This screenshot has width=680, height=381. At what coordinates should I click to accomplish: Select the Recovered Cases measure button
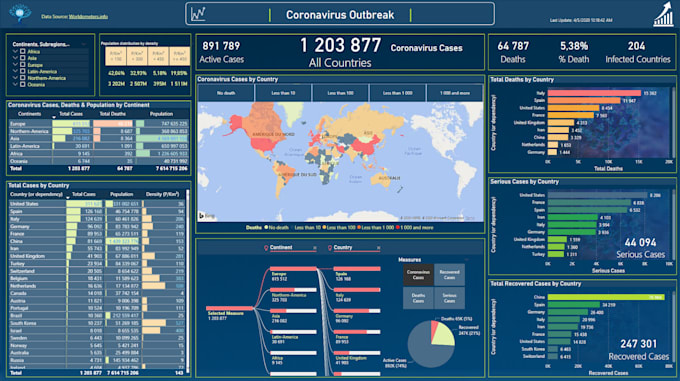pos(449,275)
